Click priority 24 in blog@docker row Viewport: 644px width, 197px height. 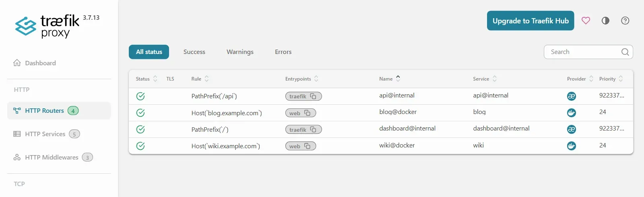pos(603,112)
